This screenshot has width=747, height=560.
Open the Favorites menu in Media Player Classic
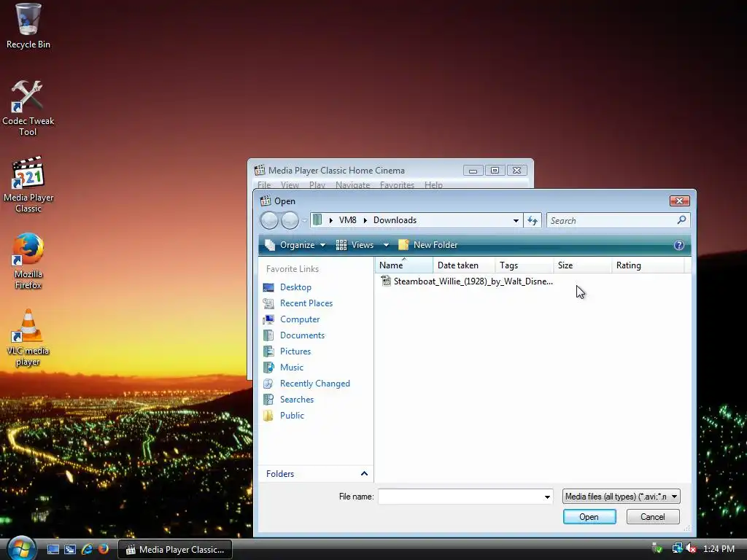tap(397, 184)
